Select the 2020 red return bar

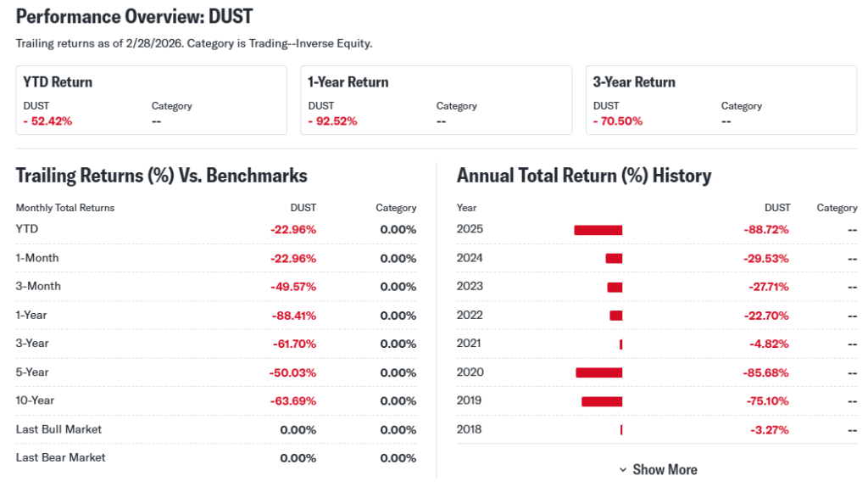(x=598, y=372)
